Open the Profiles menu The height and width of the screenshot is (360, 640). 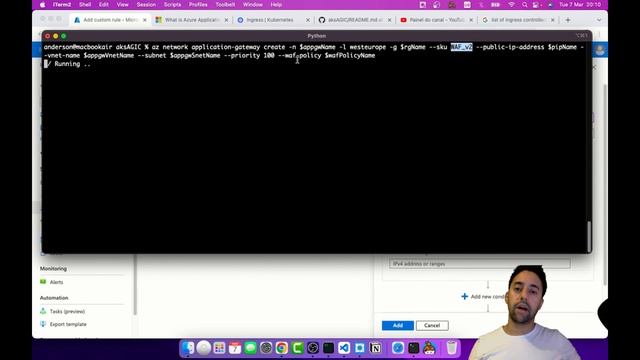[198, 4]
